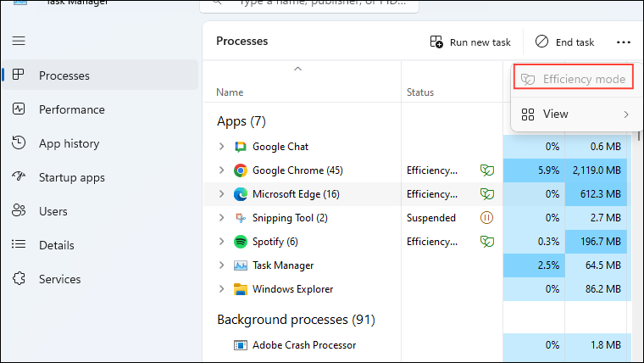Click the Google Chat app icon

(x=241, y=147)
